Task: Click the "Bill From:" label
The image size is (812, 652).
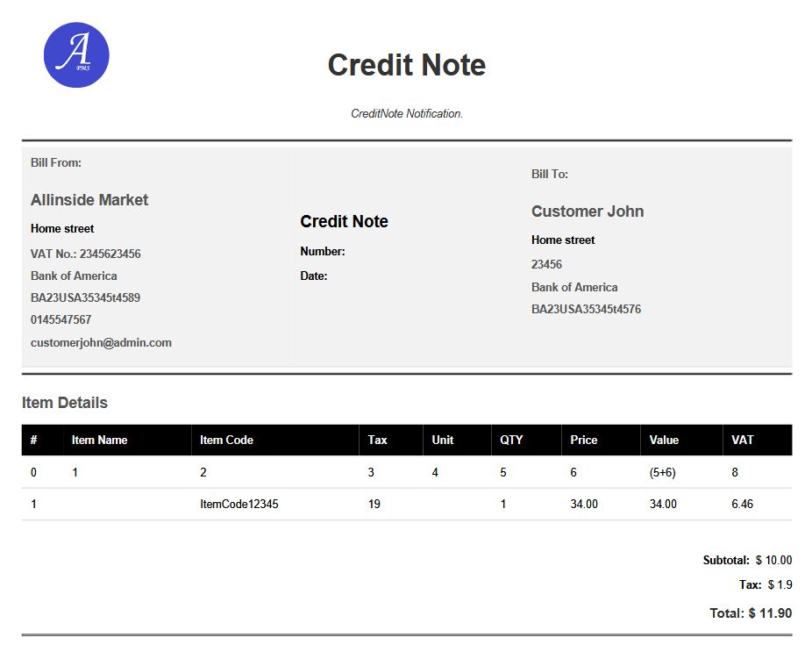Action: [56, 162]
